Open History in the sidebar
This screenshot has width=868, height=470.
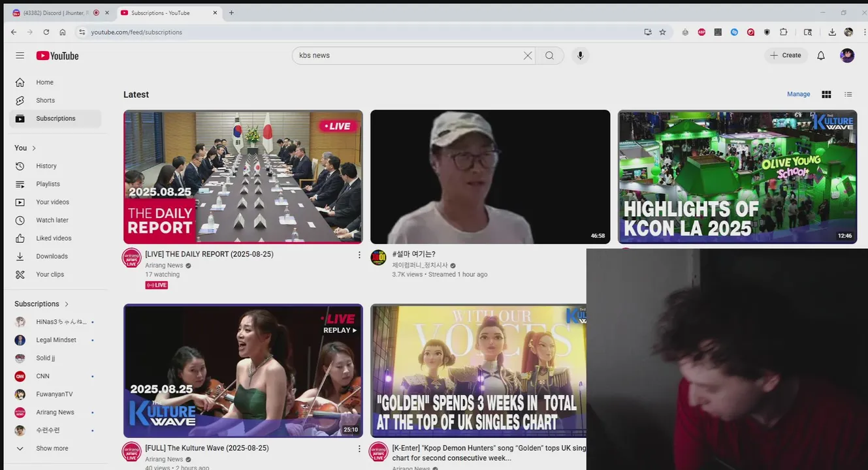pos(56,166)
